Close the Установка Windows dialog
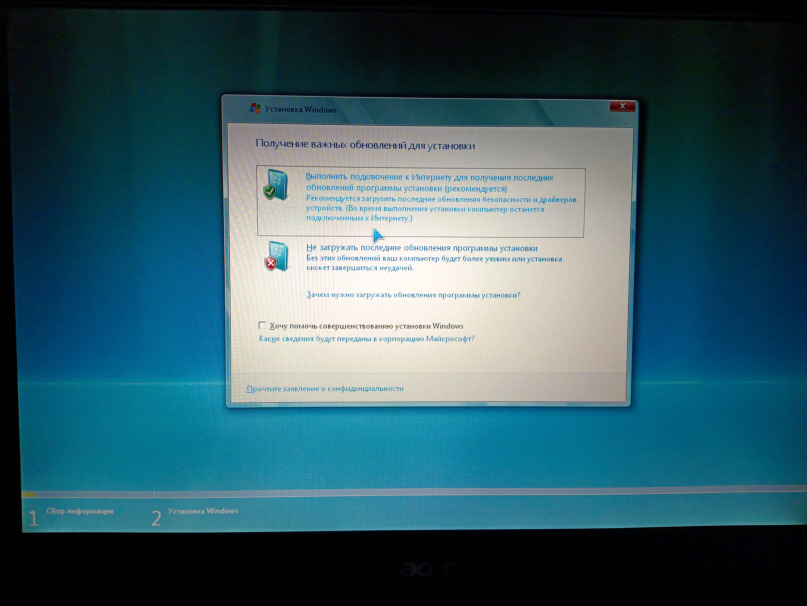Image resolution: width=807 pixels, height=606 pixels. 622,106
